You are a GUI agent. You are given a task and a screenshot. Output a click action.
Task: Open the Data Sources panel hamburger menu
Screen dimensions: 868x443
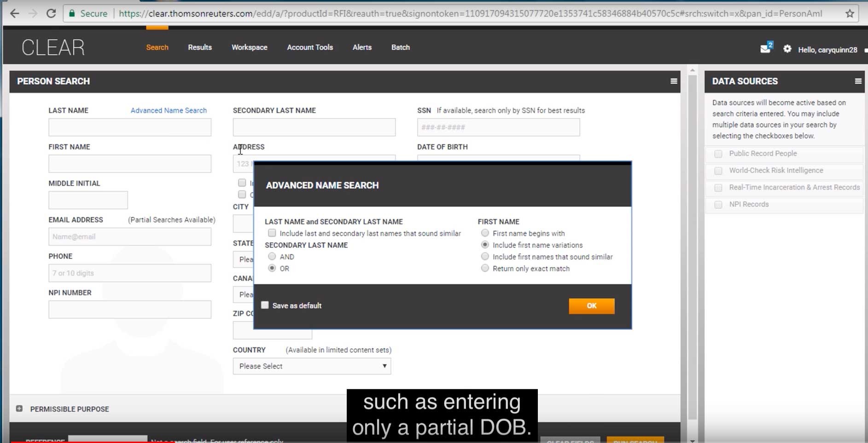[858, 81]
